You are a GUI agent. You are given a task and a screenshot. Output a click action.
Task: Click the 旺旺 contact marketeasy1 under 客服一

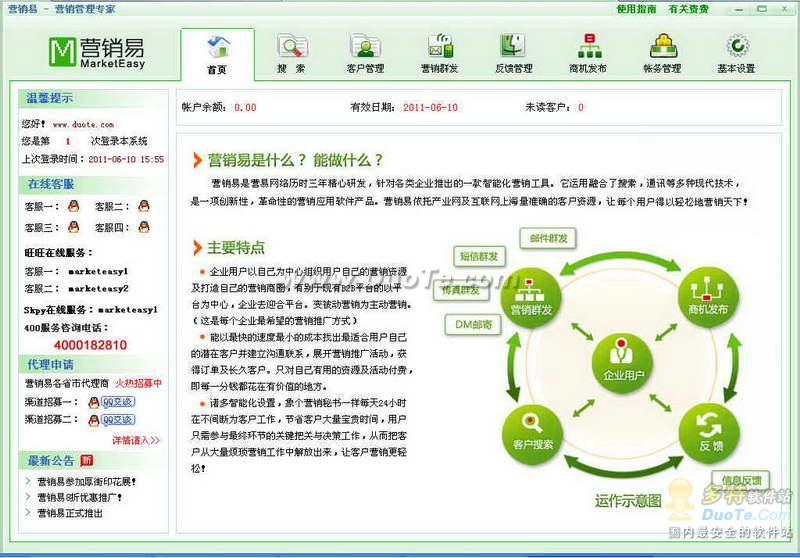pos(98,271)
